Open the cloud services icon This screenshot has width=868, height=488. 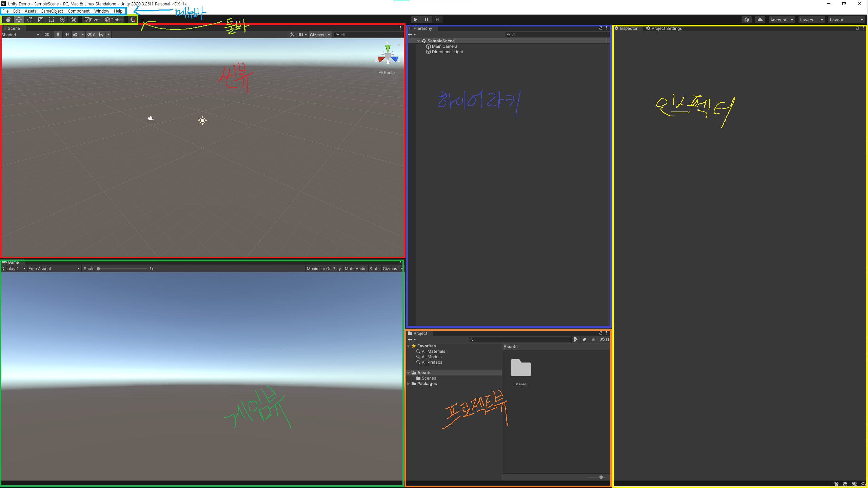coord(760,20)
